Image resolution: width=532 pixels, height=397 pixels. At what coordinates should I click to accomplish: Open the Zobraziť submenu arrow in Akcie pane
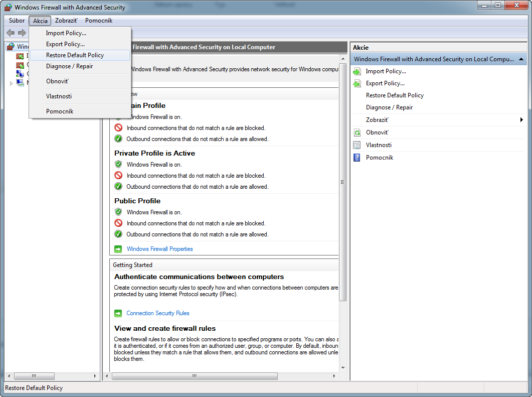click(x=521, y=120)
